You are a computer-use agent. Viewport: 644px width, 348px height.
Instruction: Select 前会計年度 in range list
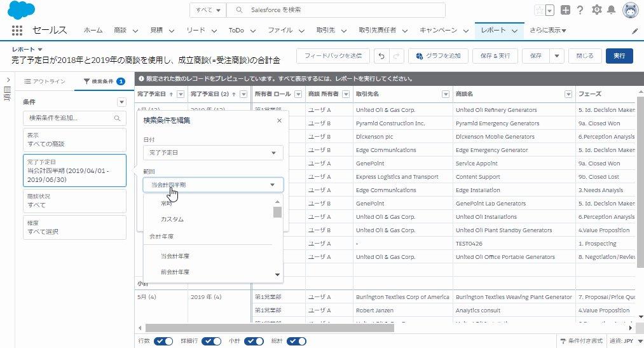tap(175, 272)
